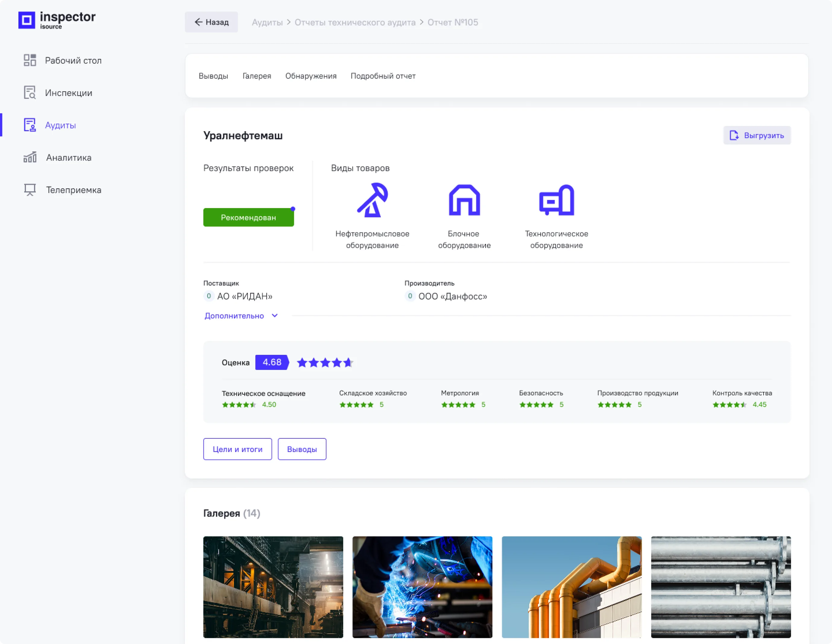Switch to the Выводы tab
This screenshot has width=832, height=644.
pyautogui.click(x=213, y=76)
